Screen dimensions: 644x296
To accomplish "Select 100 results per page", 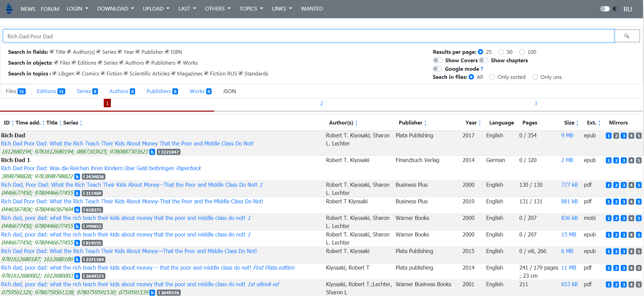I will click(x=522, y=52).
